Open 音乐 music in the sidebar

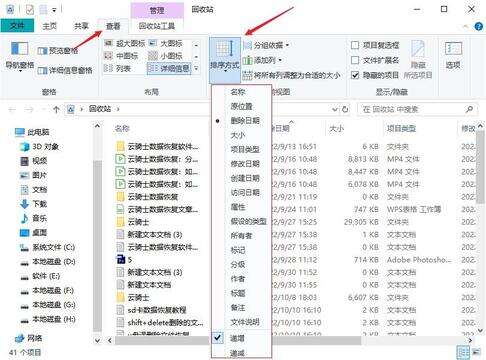pos(34,218)
